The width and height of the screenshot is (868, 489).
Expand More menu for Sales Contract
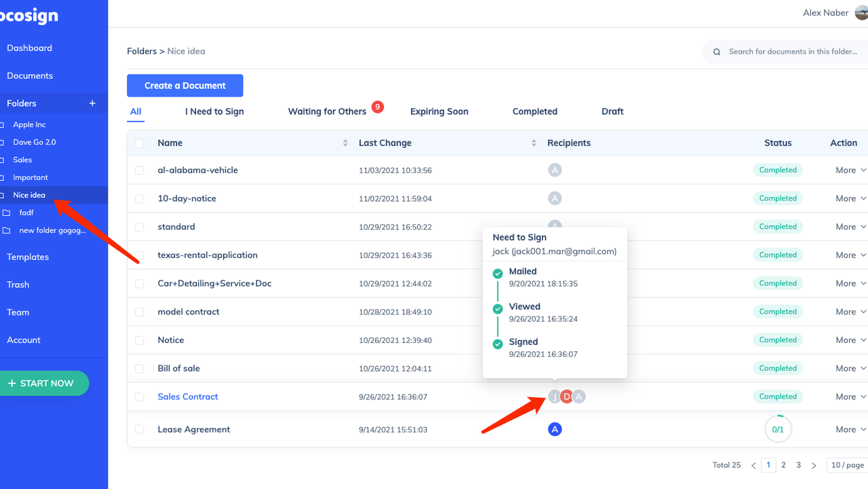[850, 397]
